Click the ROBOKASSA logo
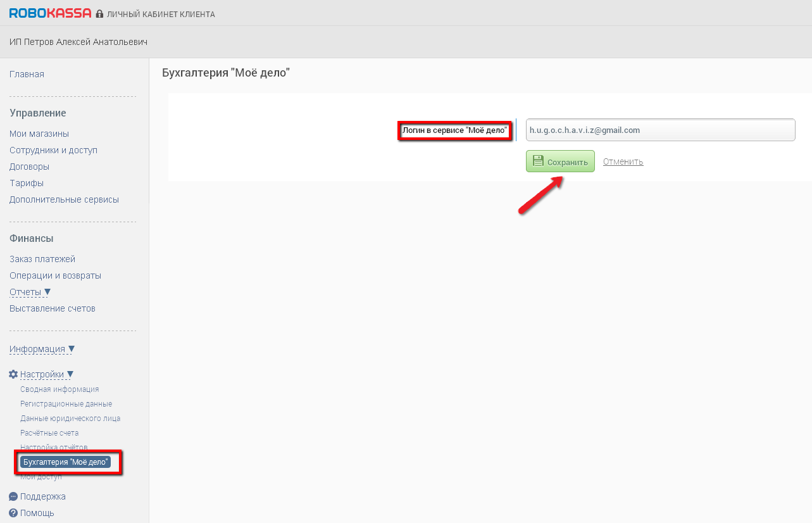 (51, 13)
